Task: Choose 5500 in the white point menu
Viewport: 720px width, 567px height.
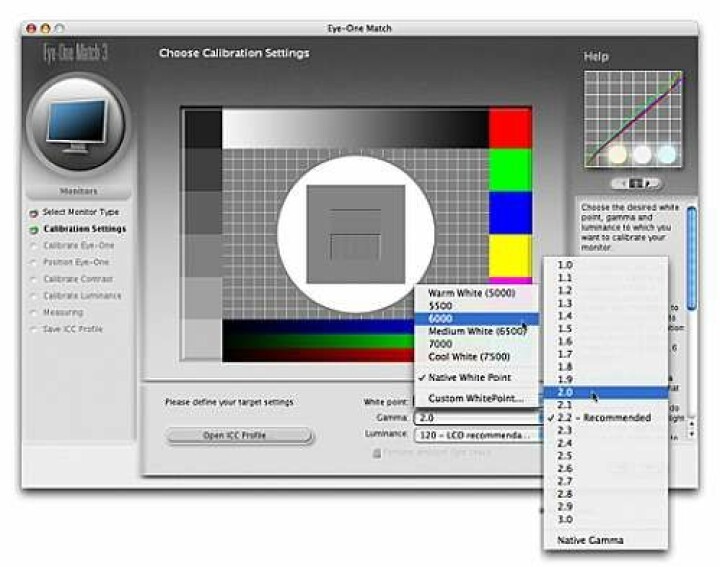Action: [x=476, y=306]
